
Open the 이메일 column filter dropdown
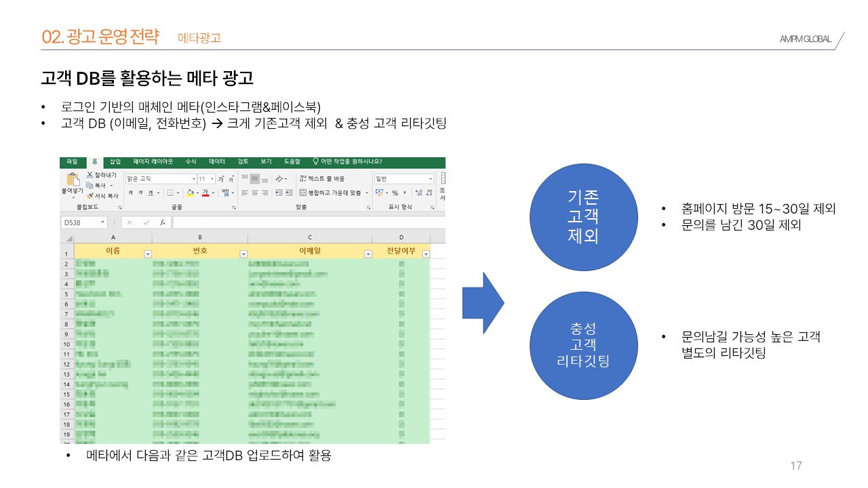(x=368, y=253)
